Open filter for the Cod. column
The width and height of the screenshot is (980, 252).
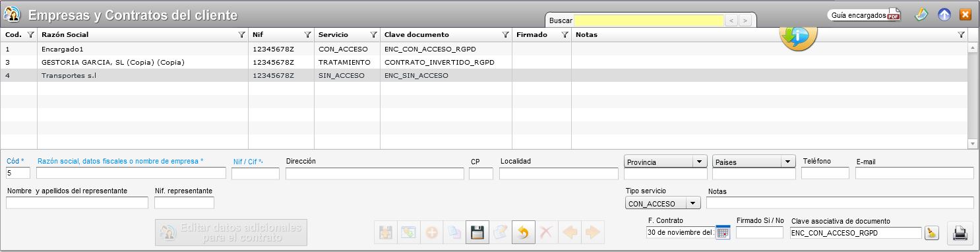(x=30, y=34)
